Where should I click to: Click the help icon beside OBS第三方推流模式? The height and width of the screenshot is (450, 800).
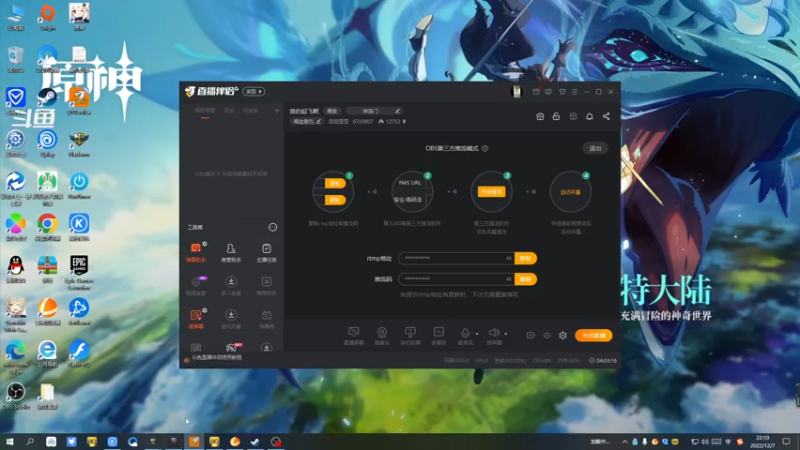[485, 148]
